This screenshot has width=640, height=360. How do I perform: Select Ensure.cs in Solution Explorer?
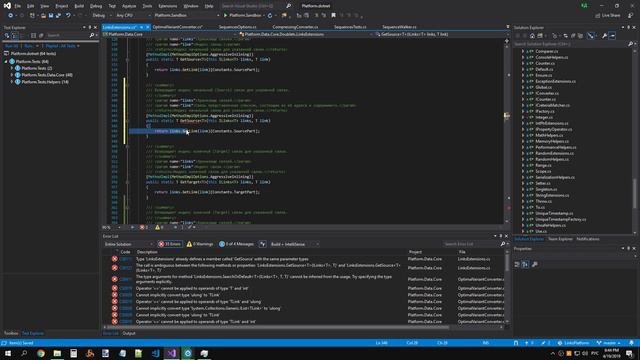543,76
